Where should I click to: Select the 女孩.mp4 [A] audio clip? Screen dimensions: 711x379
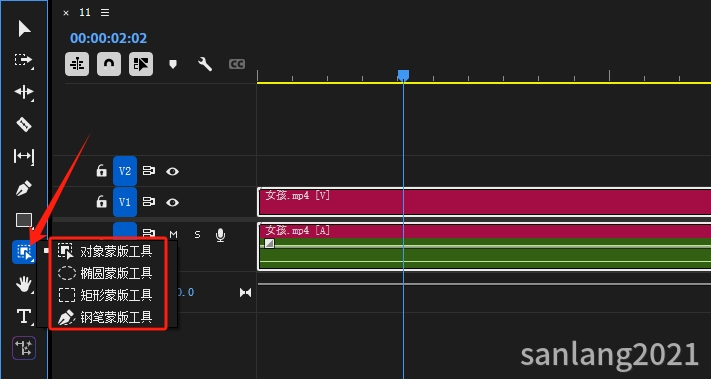484,247
